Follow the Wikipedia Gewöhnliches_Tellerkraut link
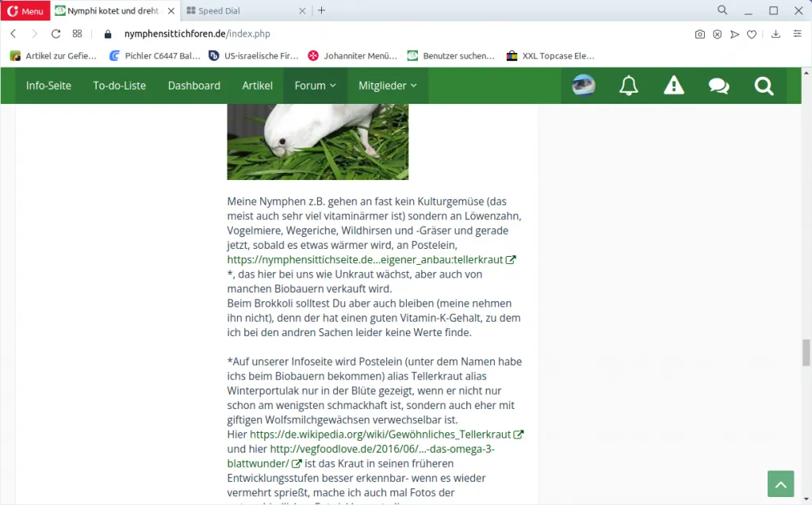This screenshot has width=812, height=505. coord(387,434)
